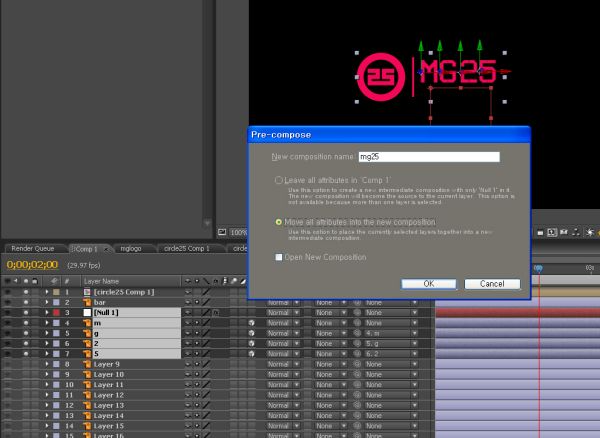Expand the Null 1 layer properties
Screen dimensions: 600x438
pos(47,313)
